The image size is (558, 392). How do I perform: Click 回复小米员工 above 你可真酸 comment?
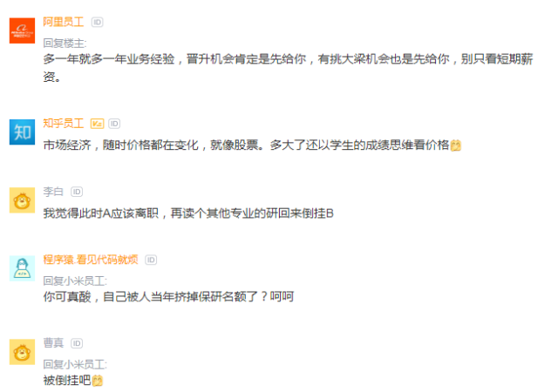[x=75, y=281]
